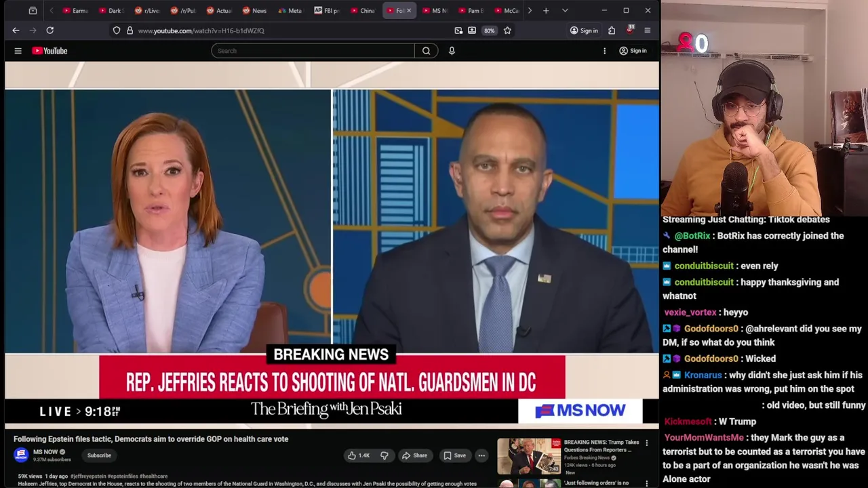868x488 pixels.
Task: Open the MS NOW channel avatar
Action: click(x=22, y=455)
